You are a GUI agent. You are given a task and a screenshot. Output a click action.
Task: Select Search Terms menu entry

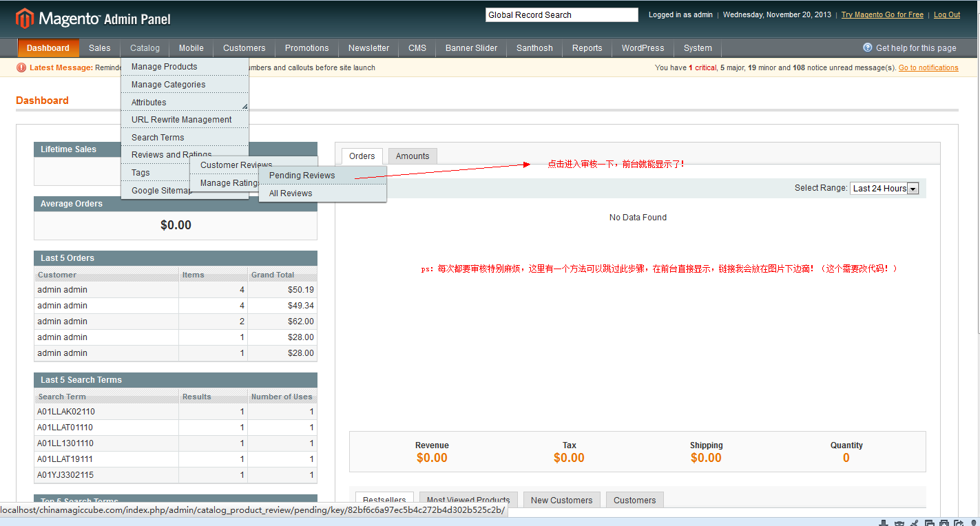(x=185, y=138)
